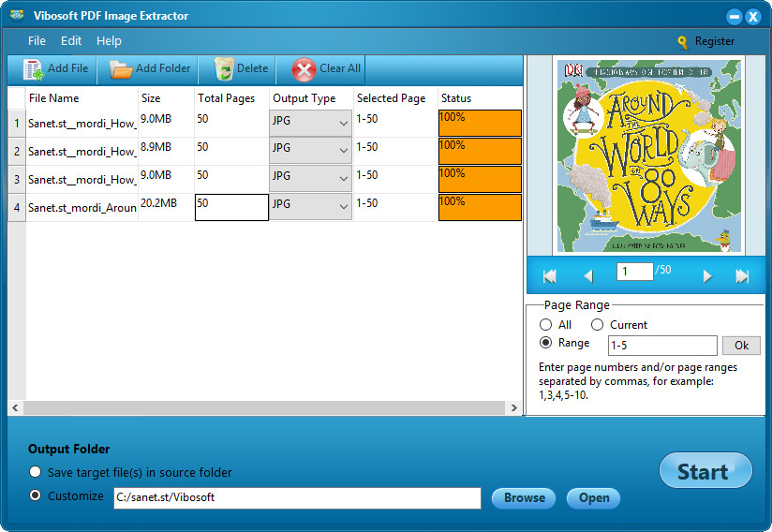Click the Register key icon

(x=682, y=42)
